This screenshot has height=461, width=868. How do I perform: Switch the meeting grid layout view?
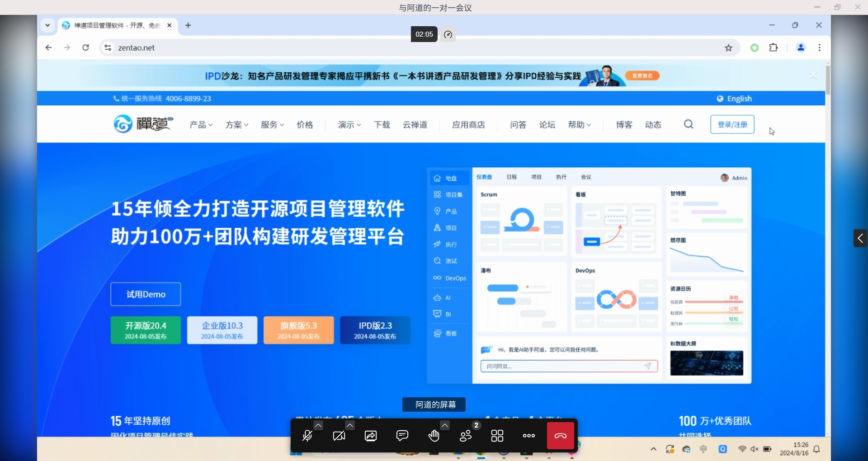pos(497,436)
